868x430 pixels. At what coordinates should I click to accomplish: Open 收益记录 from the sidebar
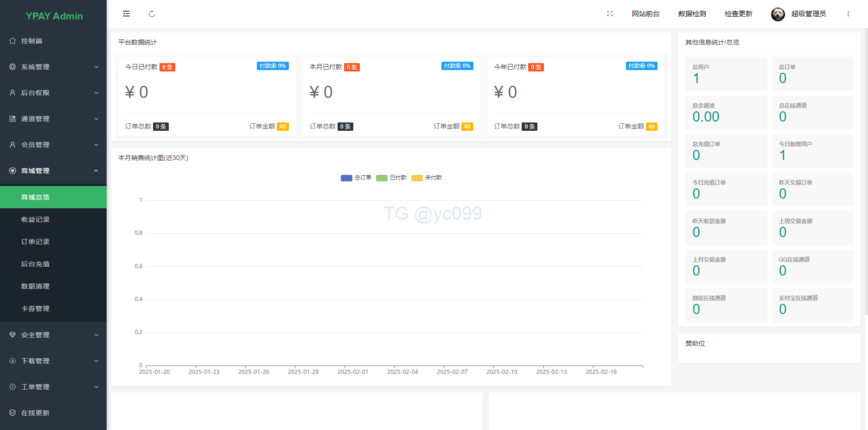pos(35,219)
